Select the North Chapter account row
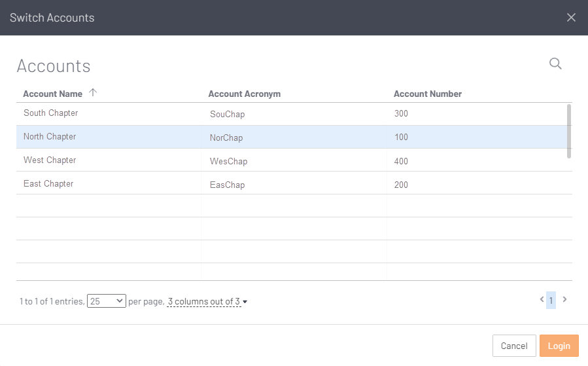 294,137
